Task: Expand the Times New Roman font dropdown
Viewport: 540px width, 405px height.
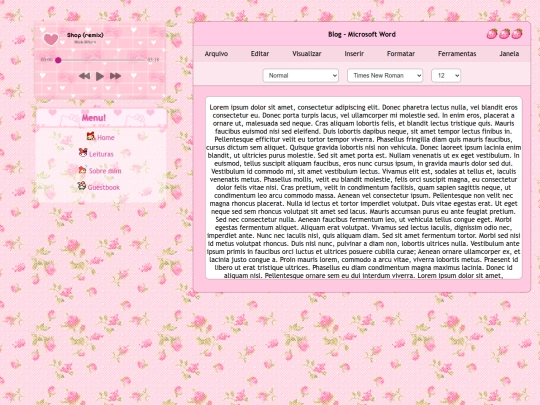Action: (x=385, y=75)
